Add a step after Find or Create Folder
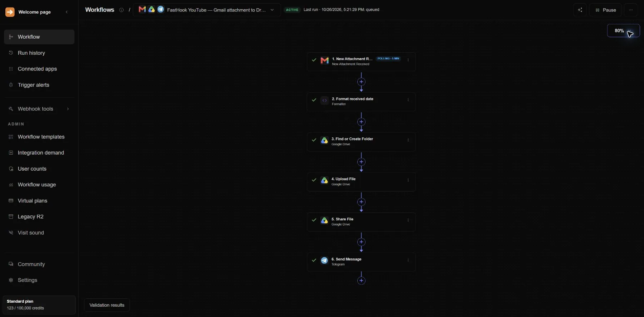This screenshot has height=317, width=644. [361, 162]
